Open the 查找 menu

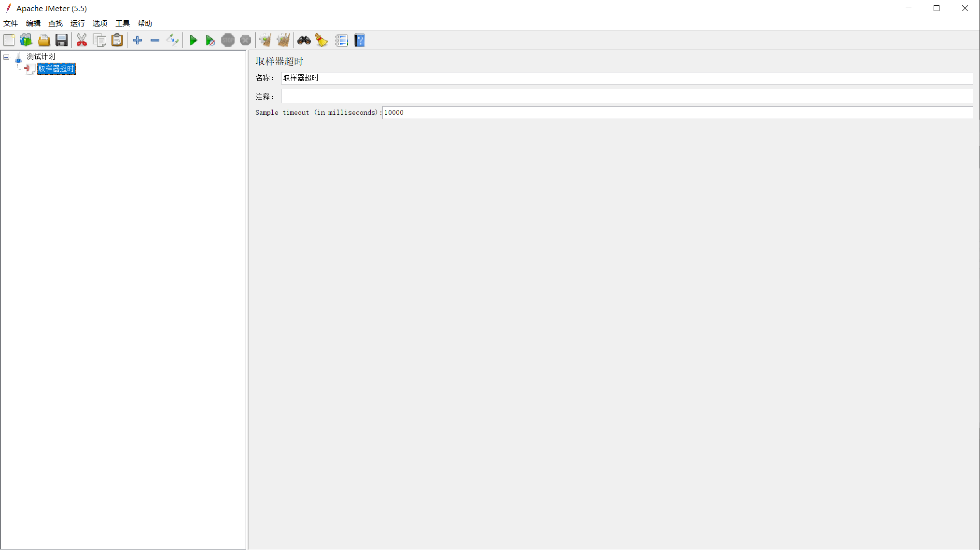click(56, 24)
